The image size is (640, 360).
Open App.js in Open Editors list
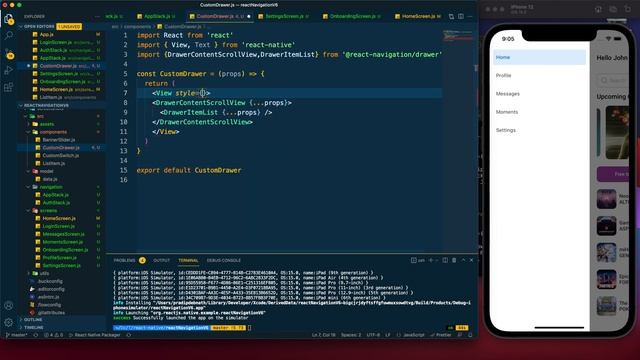tap(61, 34)
